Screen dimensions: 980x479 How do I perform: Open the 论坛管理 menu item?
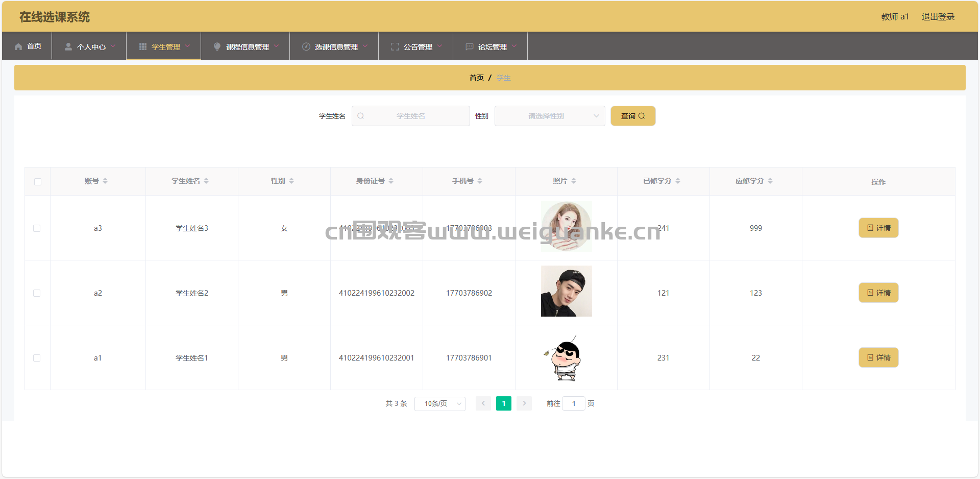(491, 46)
